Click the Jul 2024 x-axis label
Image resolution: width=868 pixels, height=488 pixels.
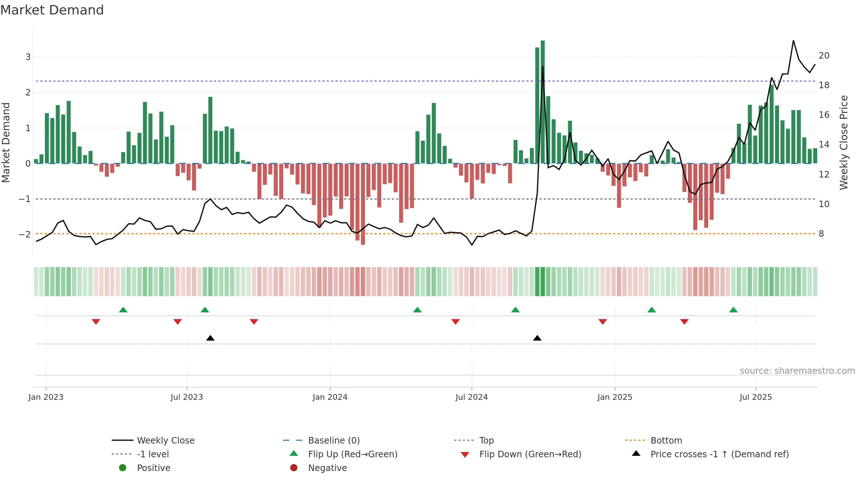[x=472, y=397]
